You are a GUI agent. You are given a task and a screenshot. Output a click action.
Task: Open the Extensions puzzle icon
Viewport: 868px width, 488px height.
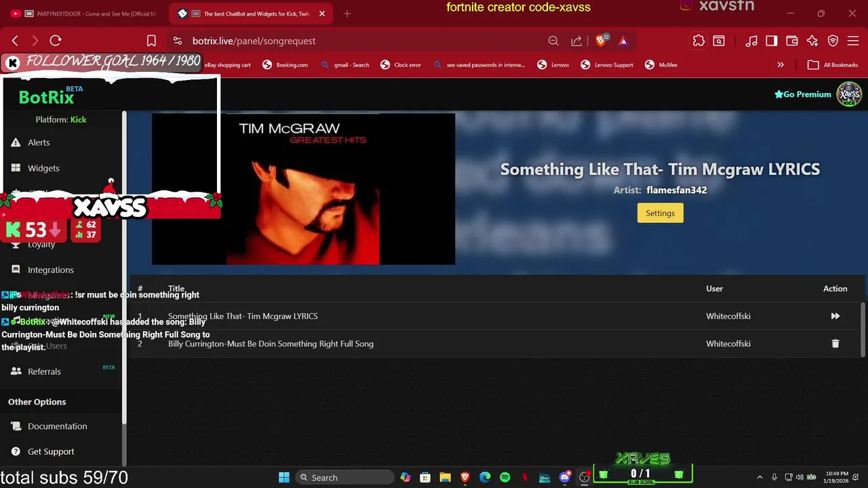[698, 41]
